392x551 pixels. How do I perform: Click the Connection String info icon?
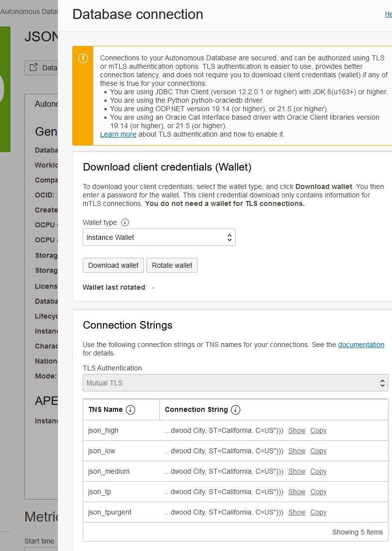tap(236, 410)
